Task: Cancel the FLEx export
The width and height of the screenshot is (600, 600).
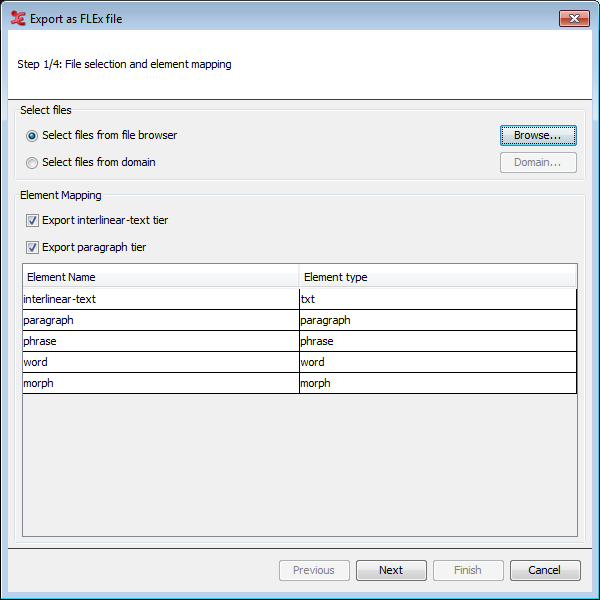Action: tap(545, 570)
